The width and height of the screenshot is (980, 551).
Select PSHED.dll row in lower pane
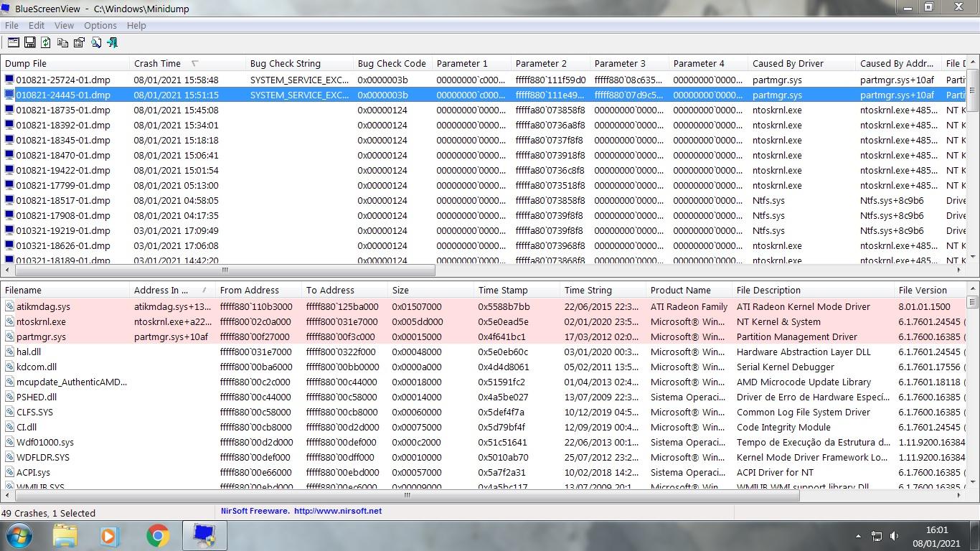[x=484, y=397]
